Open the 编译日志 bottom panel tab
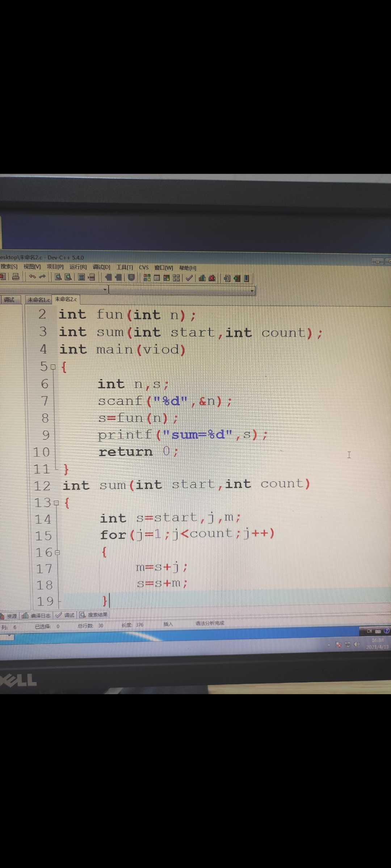 pos(36,616)
